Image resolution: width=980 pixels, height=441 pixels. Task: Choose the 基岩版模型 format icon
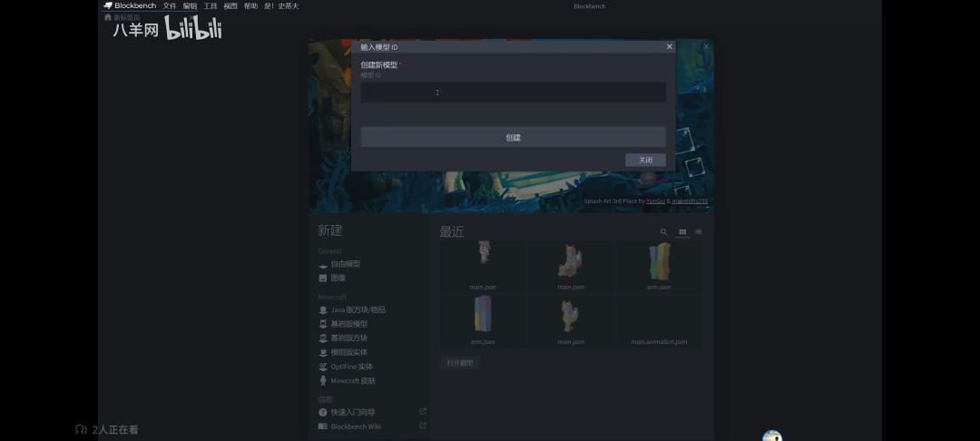pos(322,324)
